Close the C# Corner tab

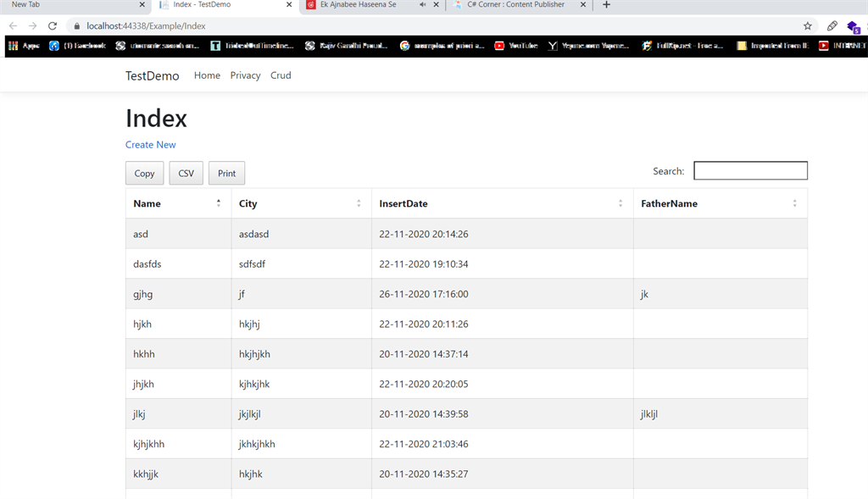(583, 4)
